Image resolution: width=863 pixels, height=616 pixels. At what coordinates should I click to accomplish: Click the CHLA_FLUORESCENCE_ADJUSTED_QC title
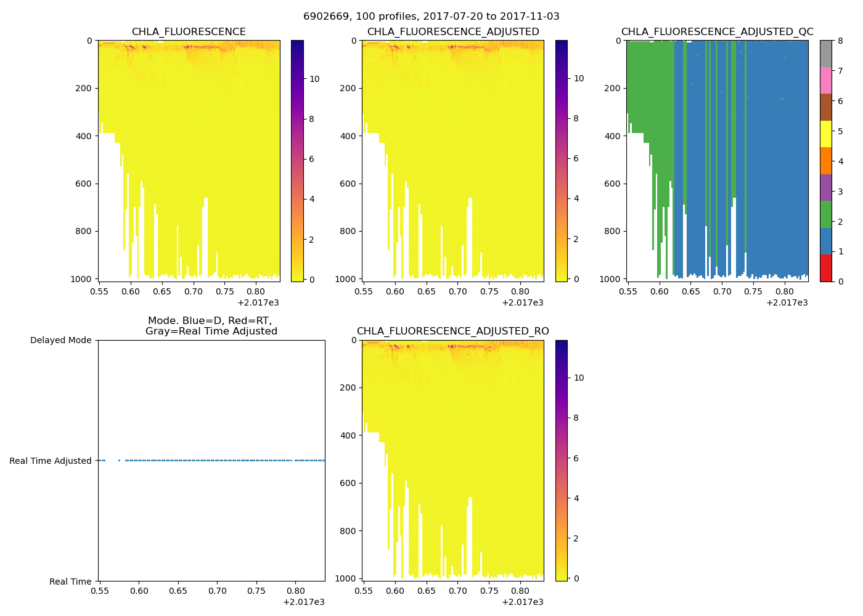717,32
